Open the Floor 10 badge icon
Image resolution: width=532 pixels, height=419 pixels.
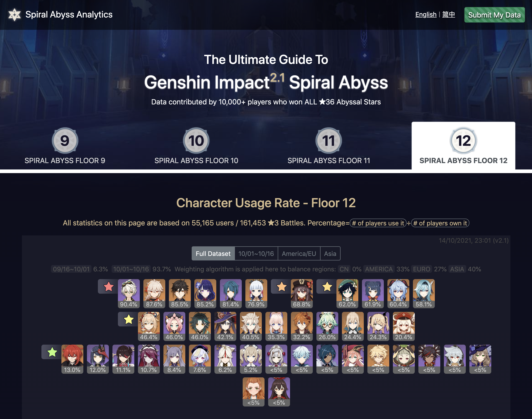point(196,141)
